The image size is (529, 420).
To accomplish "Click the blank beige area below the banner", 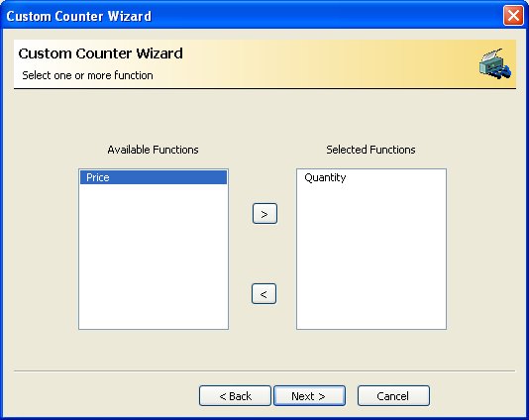I will point(264,115).
